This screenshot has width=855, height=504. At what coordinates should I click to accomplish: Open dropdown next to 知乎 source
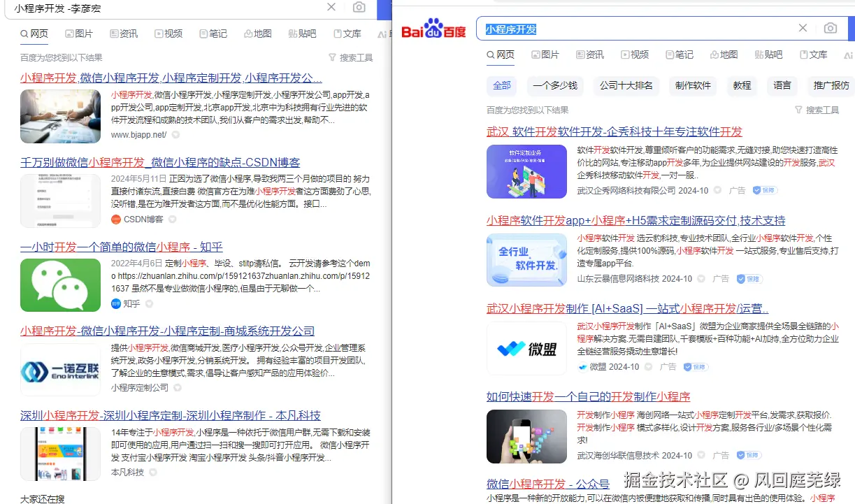[x=149, y=303]
